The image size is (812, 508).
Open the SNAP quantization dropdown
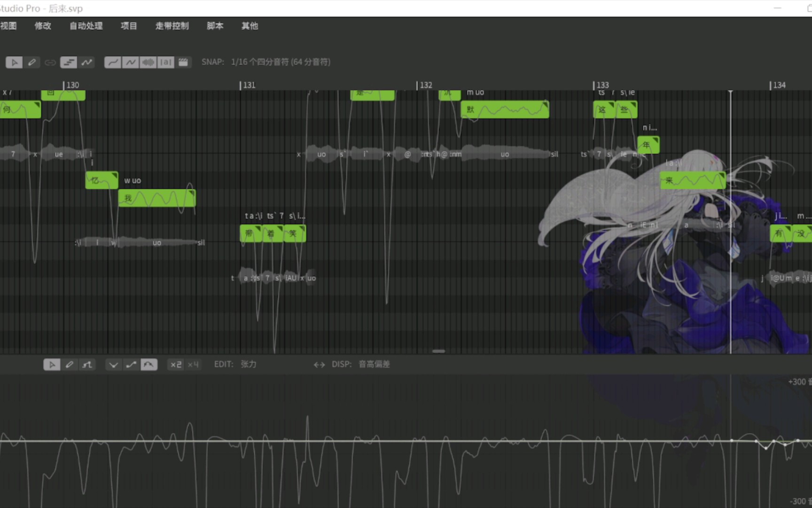click(x=281, y=62)
